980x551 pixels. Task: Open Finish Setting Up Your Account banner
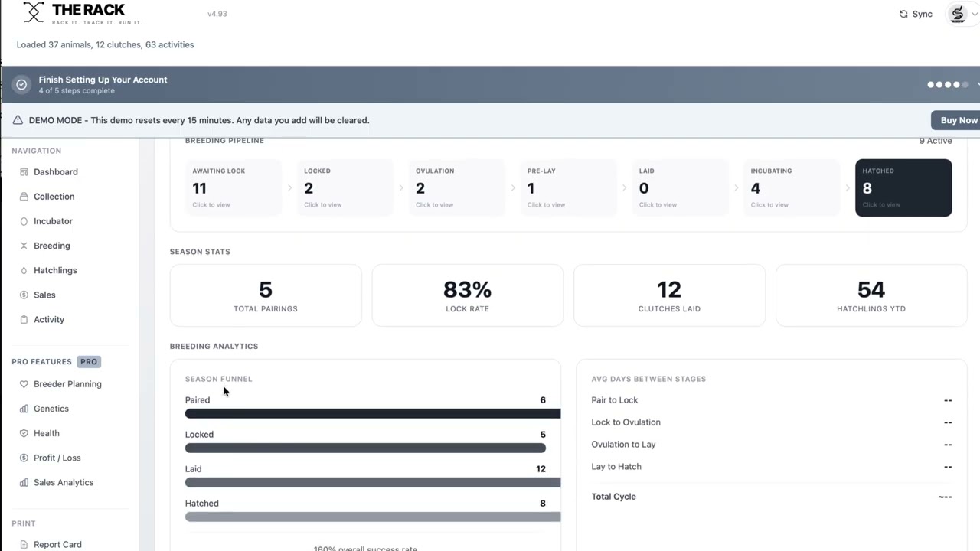point(490,84)
